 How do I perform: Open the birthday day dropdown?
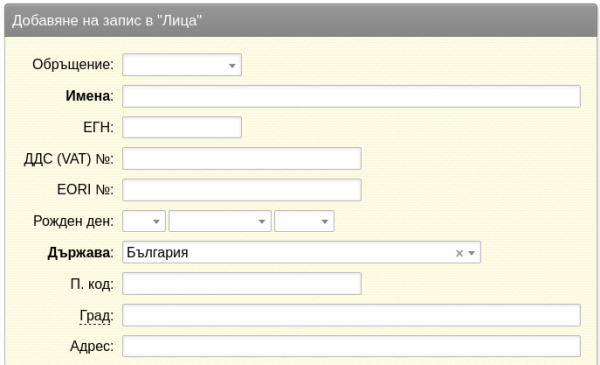pos(144,221)
